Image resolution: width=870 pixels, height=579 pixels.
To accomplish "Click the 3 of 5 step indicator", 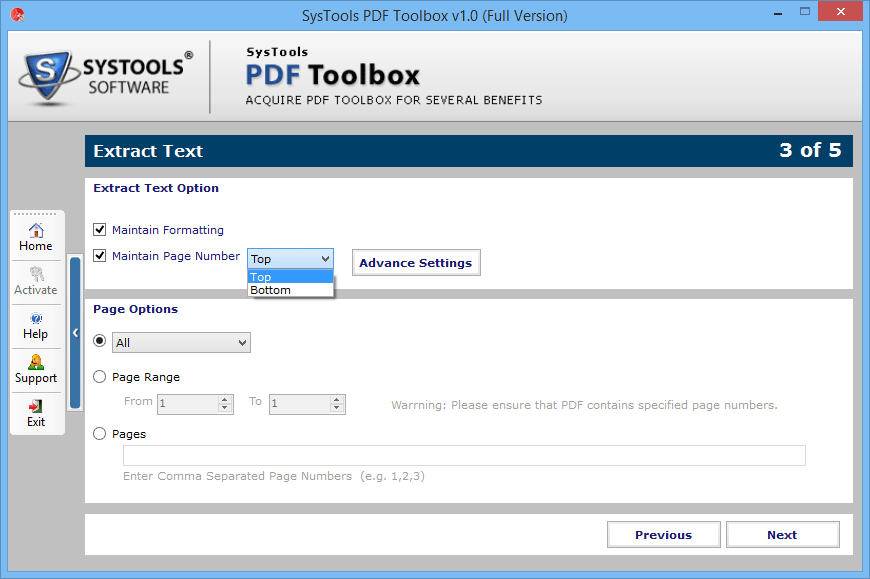I will pyautogui.click(x=810, y=150).
